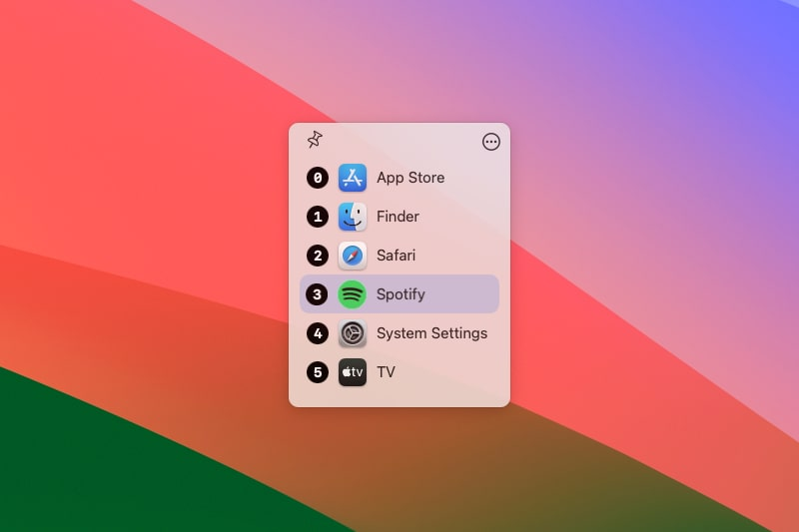Switch to the "App Store" text label
799x532 pixels.
pos(410,178)
